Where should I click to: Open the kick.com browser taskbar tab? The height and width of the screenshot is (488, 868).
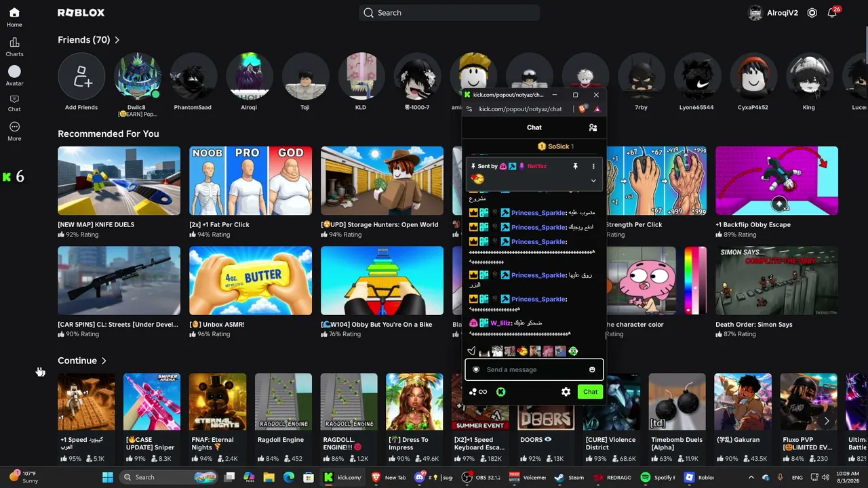click(x=343, y=477)
